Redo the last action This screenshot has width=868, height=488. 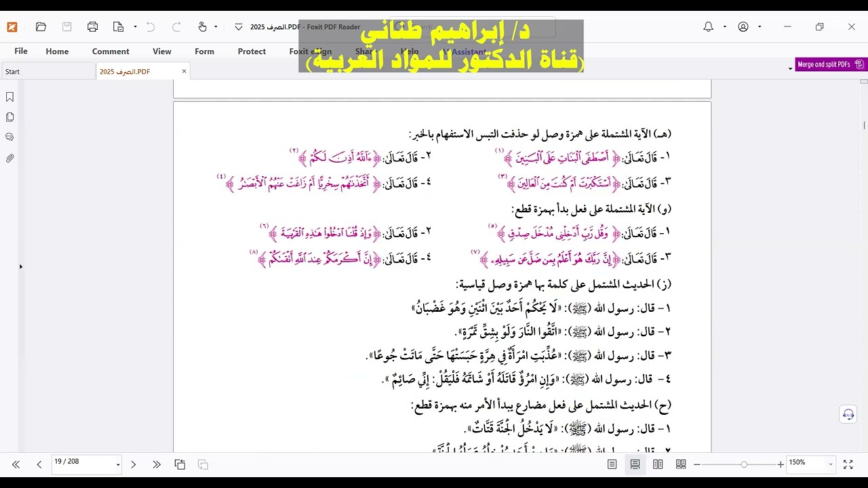[176, 27]
